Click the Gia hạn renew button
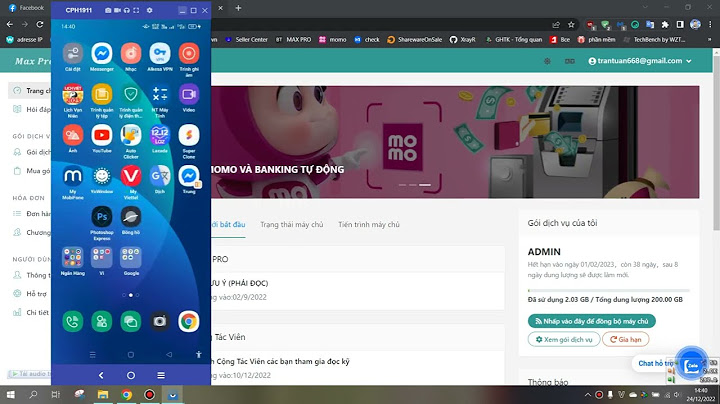The image size is (720, 404). tap(625, 340)
